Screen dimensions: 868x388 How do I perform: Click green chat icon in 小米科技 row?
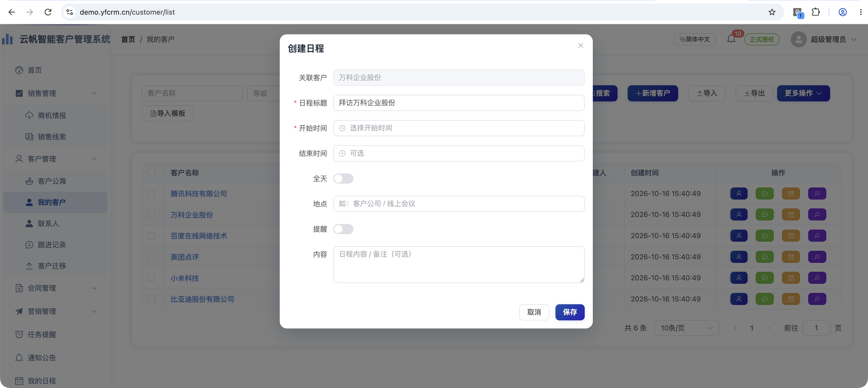(x=764, y=278)
